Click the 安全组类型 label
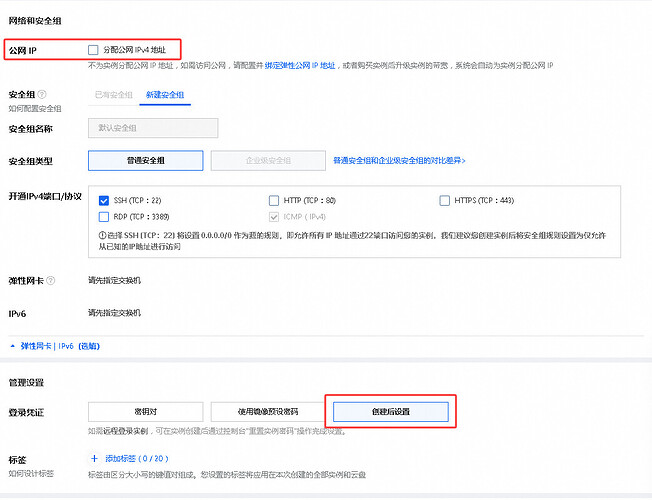Screen dimensions: 652x500 (31, 161)
